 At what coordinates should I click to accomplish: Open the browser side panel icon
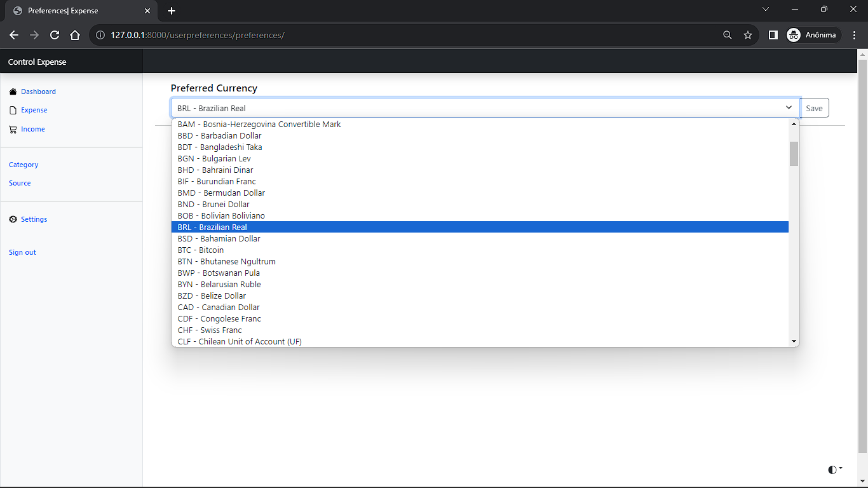click(x=773, y=35)
